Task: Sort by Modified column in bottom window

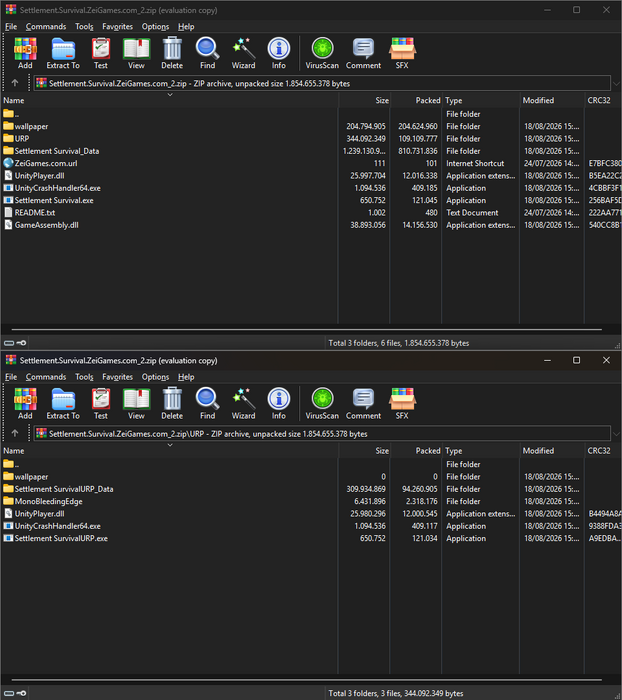Action: coord(552,451)
